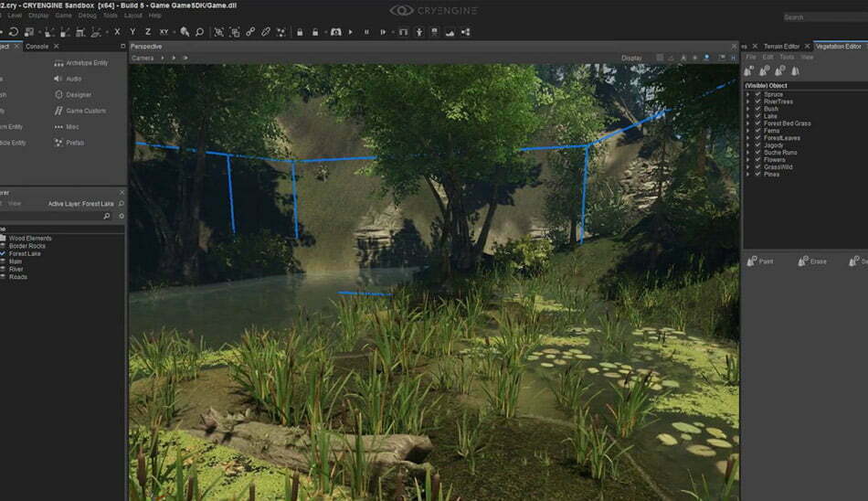Screen dimensions: 868x501
Task: Toggle visibility of the Flowers vegetation group
Action: coord(757,160)
